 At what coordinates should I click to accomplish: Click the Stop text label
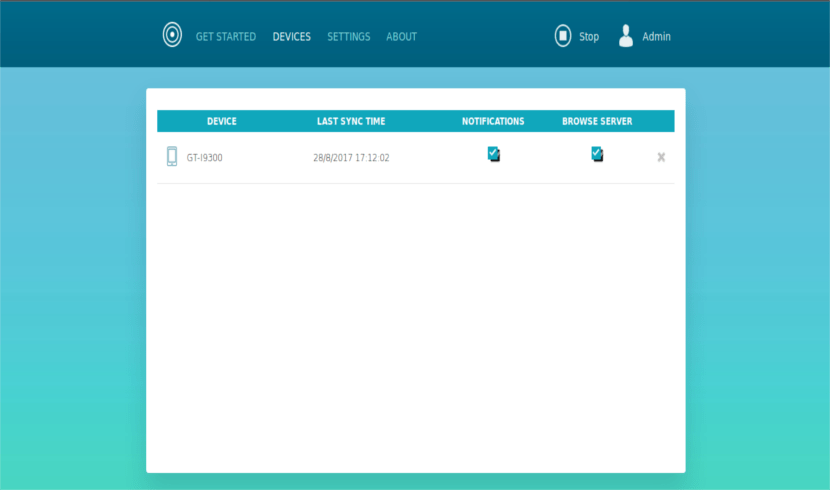pos(589,37)
